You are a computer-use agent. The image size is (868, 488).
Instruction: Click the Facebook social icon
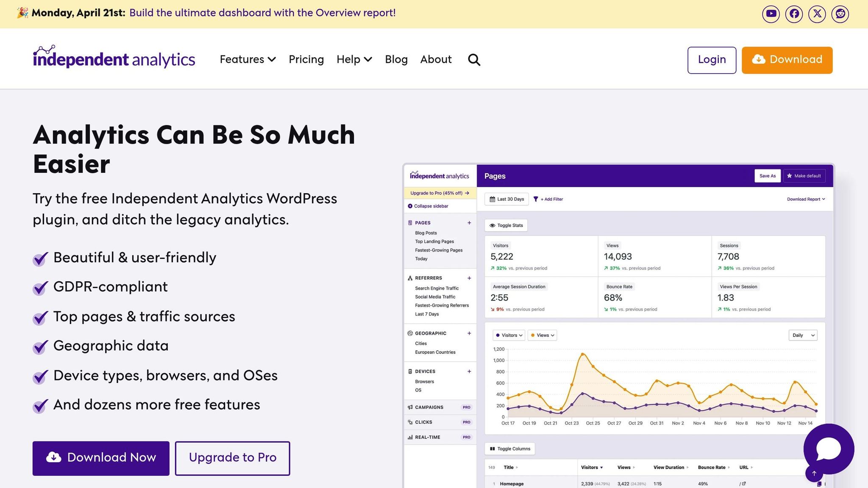(794, 14)
